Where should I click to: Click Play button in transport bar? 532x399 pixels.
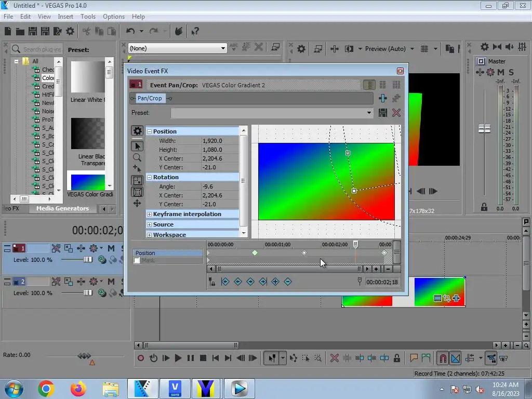tap(178, 358)
